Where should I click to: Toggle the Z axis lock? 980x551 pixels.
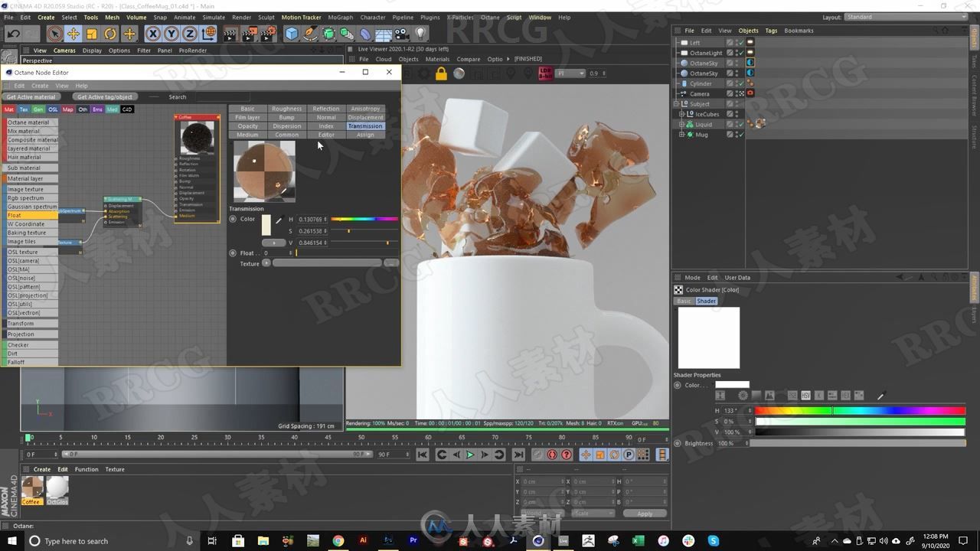pos(190,34)
